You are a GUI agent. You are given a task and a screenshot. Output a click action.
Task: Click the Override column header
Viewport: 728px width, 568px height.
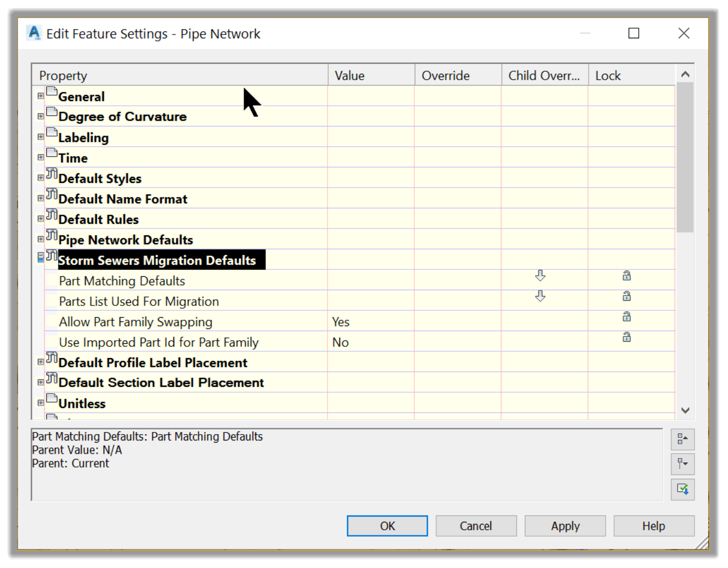click(x=458, y=75)
